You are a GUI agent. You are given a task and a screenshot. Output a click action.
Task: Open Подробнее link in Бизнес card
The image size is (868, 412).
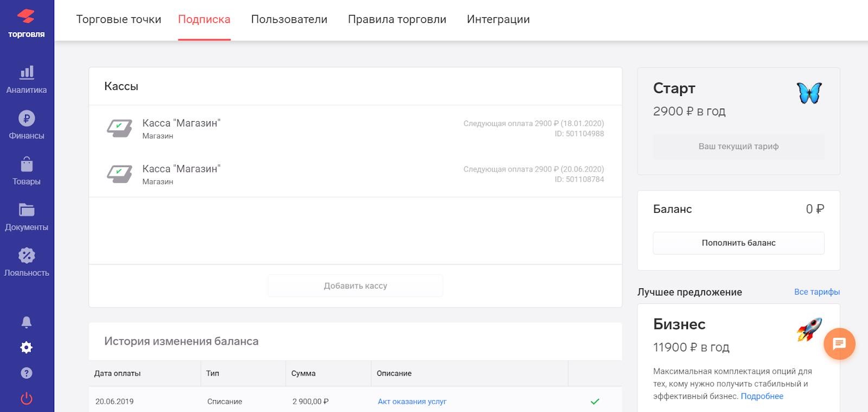pyautogui.click(x=762, y=396)
